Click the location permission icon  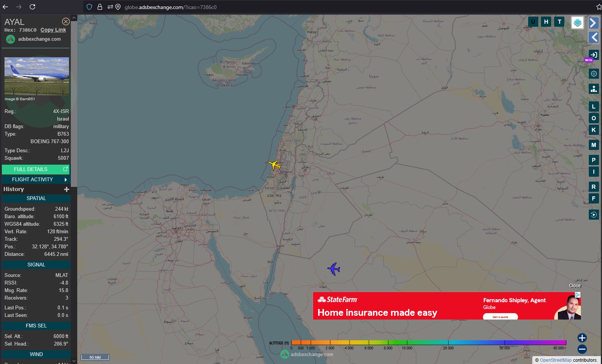[118, 7]
